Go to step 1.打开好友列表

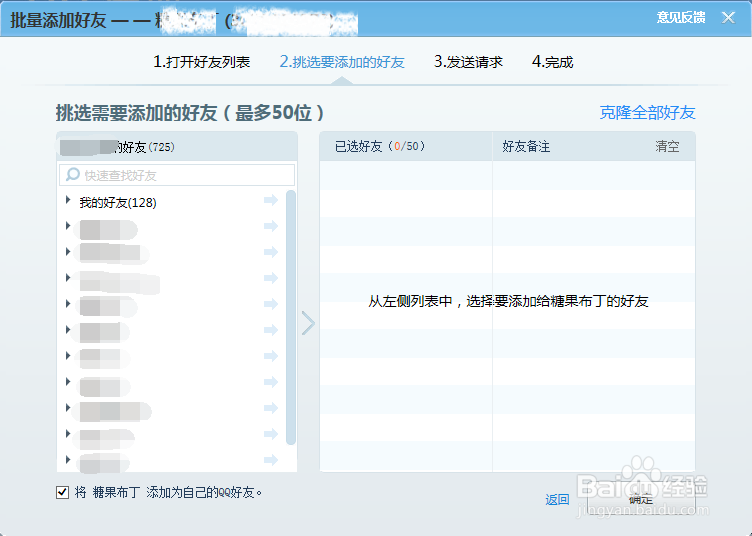click(201, 62)
